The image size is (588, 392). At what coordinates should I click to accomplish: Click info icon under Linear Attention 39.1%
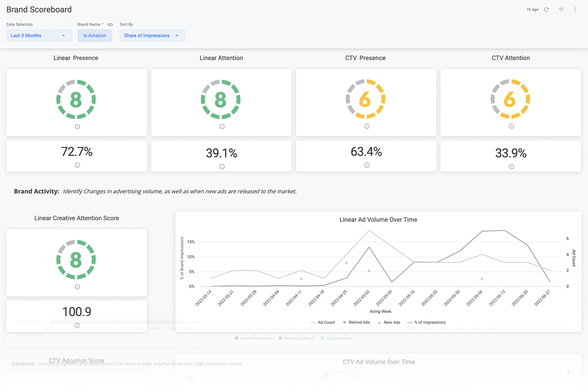(222, 167)
